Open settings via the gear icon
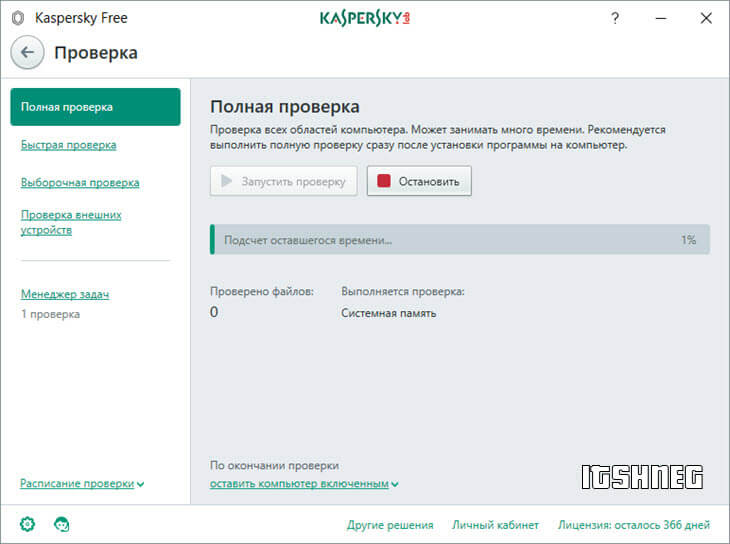The height and width of the screenshot is (544, 730). point(27,524)
